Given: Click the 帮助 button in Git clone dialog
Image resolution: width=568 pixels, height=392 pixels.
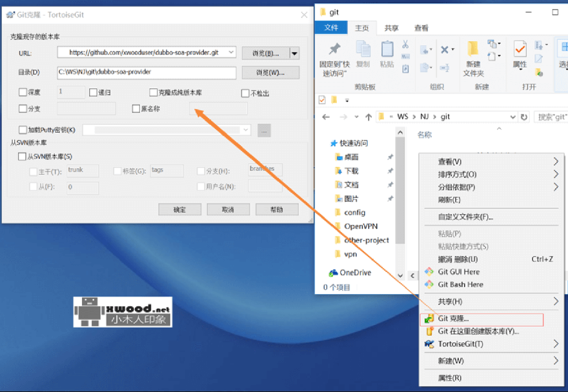Looking at the screenshot, I should coord(277,210).
